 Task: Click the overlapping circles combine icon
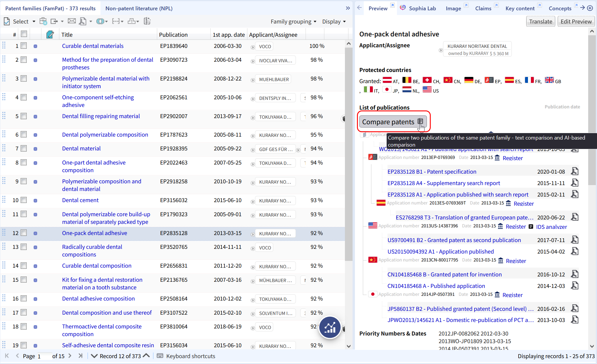[x=100, y=21]
